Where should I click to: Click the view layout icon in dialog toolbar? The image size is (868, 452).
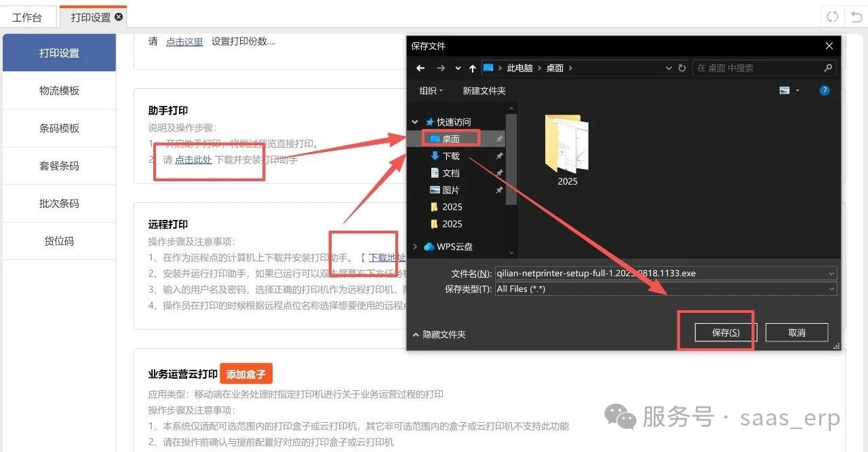point(785,90)
